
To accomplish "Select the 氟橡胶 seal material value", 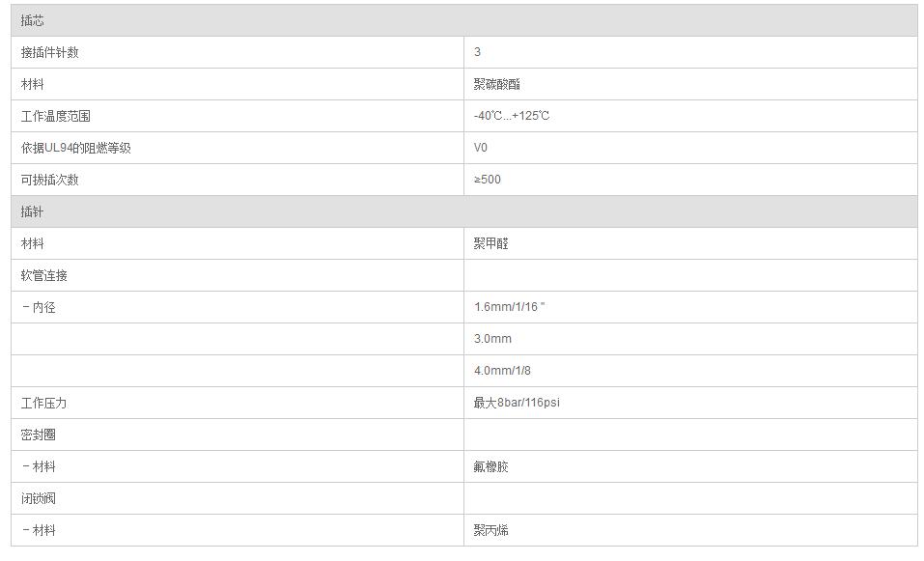I will click(491, 466).
